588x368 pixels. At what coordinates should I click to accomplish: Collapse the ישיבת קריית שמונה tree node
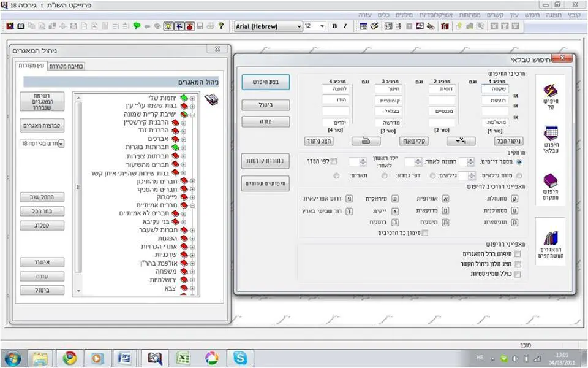tap(192, 114)
